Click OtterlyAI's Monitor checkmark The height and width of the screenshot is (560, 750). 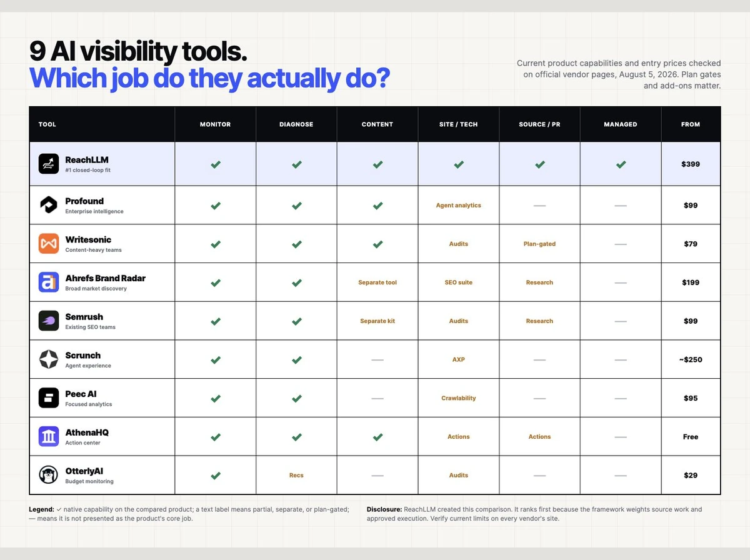click(216, 476)
